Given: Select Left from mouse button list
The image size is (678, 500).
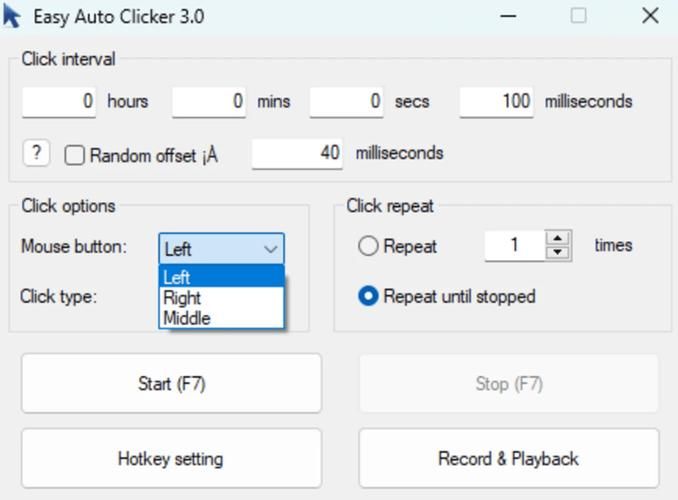Looking at the screenshot, I should click(221, 277).
